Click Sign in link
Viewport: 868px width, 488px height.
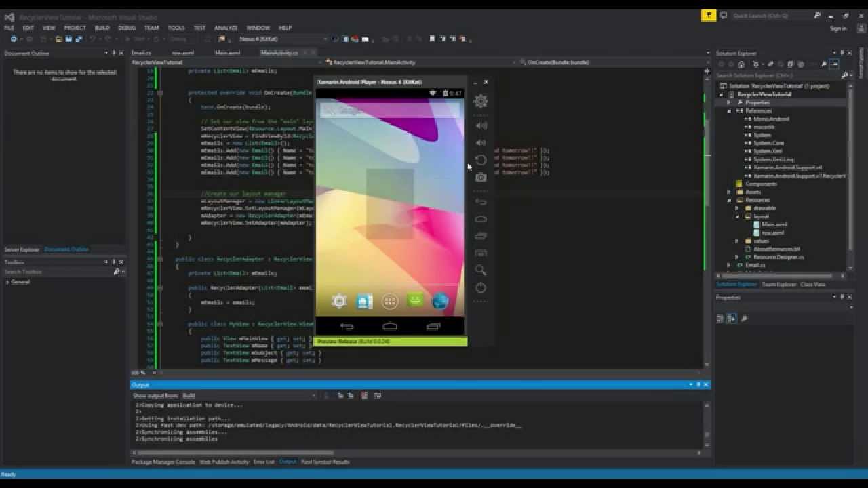pos(838,28)
